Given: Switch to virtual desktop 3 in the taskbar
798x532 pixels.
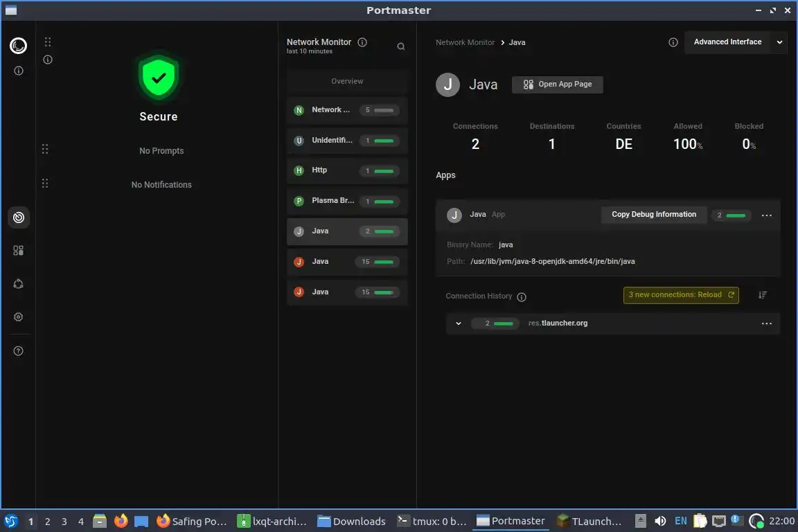Looking at the screenshot, I should pyautogui.click(x=64, y=522).
